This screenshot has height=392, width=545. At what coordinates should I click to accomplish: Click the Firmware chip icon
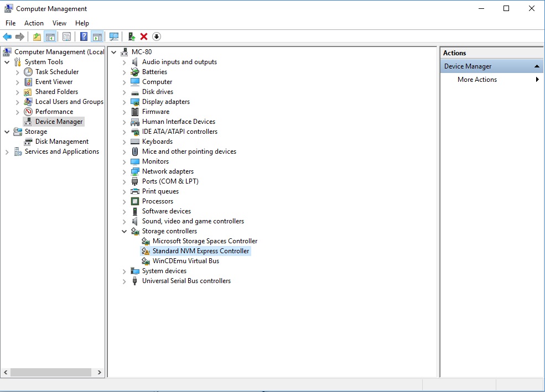click(135, 112)
